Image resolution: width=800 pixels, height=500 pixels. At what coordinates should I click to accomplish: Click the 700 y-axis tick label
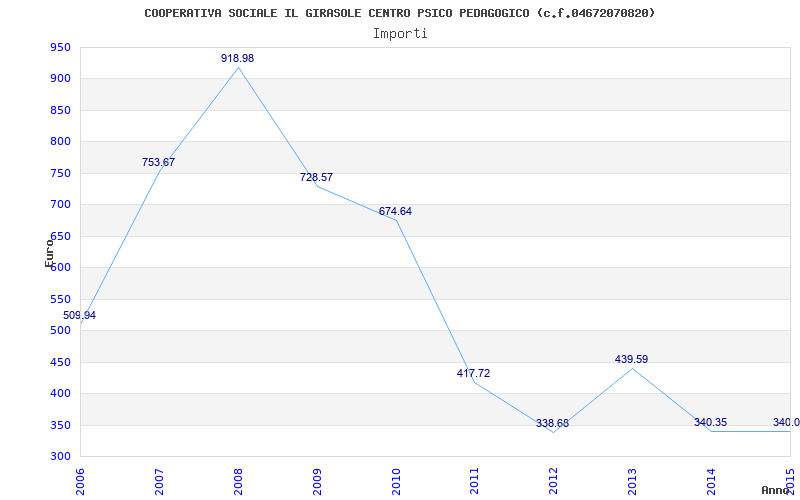60,205
